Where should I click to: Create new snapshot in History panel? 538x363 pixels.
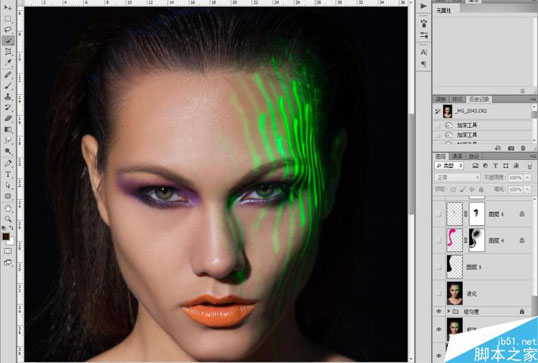click(511, 148)
